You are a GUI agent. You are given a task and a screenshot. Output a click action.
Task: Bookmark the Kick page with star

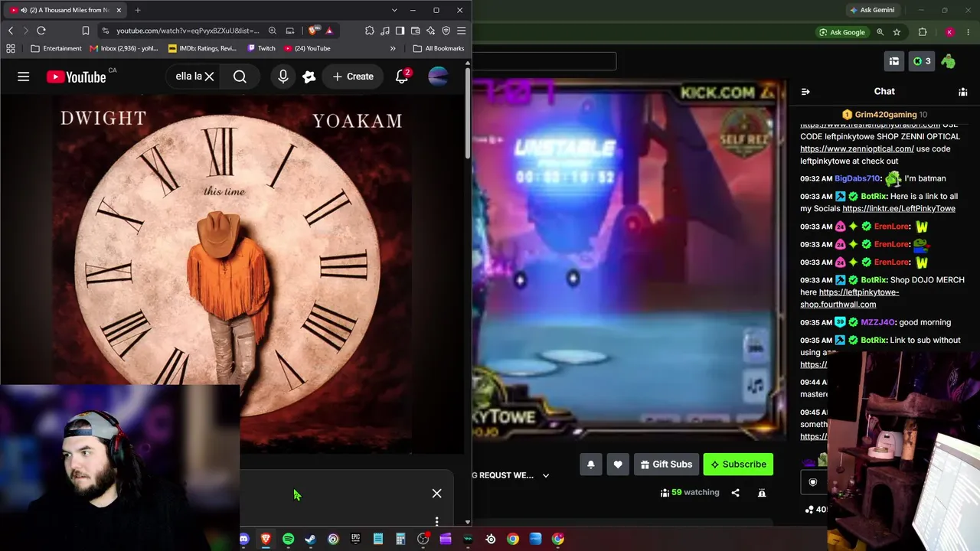click(x=897, y=32)
